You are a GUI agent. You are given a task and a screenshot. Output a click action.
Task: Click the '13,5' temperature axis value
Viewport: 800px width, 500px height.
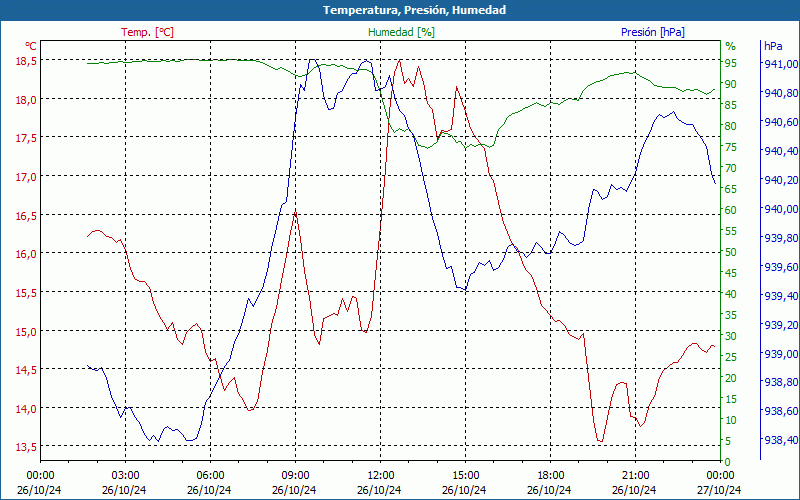(26, 447)
